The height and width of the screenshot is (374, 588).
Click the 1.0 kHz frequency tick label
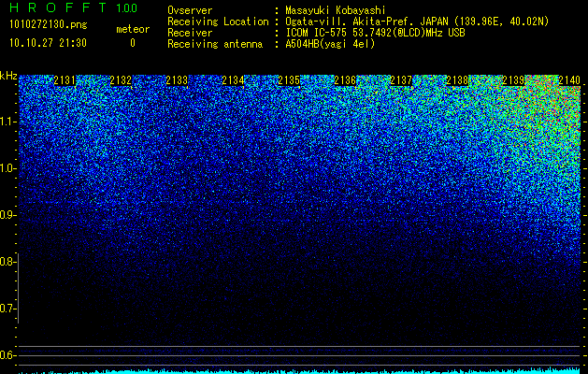7,168
